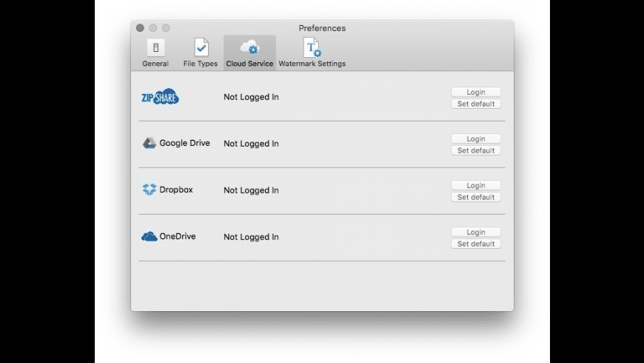
Task: Set Google Drive as default
Action: click(476, 150)
